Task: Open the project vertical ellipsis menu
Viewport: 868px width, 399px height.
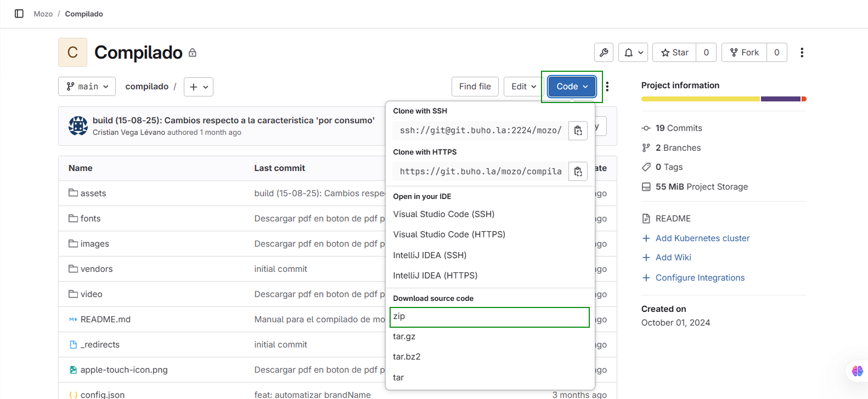Action: 802,53
